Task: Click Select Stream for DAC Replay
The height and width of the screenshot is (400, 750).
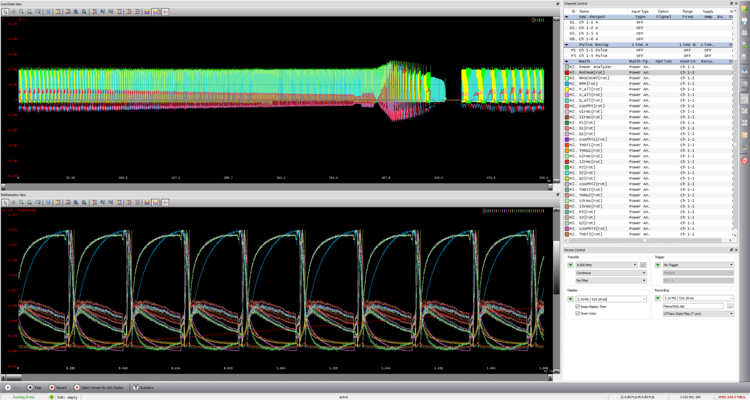Action: tap(101, 388)
